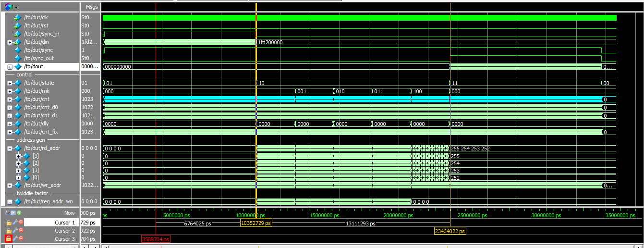
Task: Delete Cursor 1 with the red minus
Action: click(21, 223)
